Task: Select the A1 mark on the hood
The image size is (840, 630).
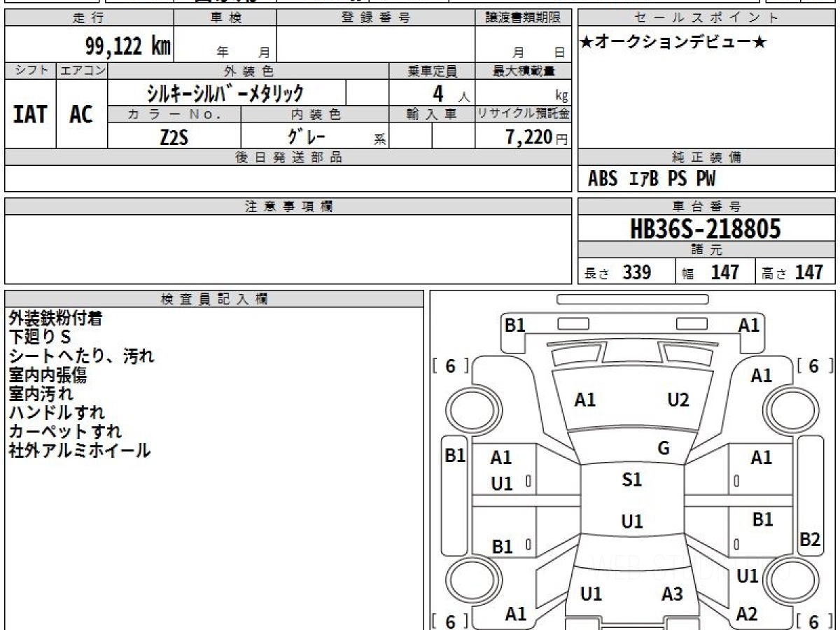Action: (x=585, y=400)
